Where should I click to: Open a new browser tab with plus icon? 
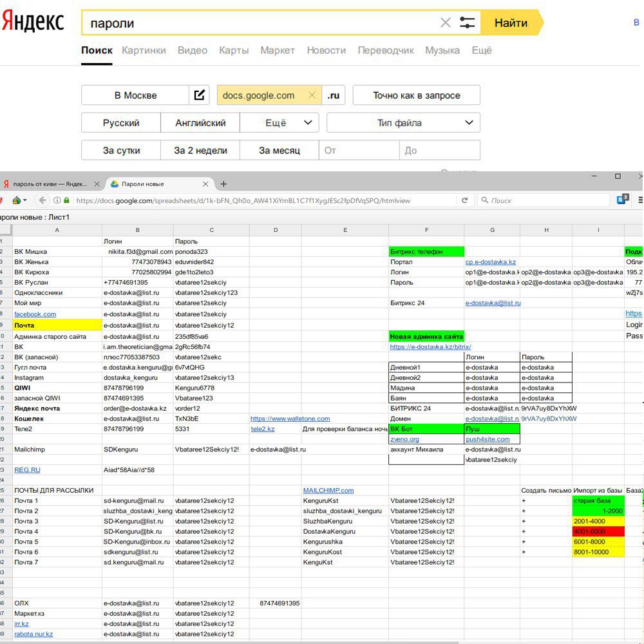[223, 184]
